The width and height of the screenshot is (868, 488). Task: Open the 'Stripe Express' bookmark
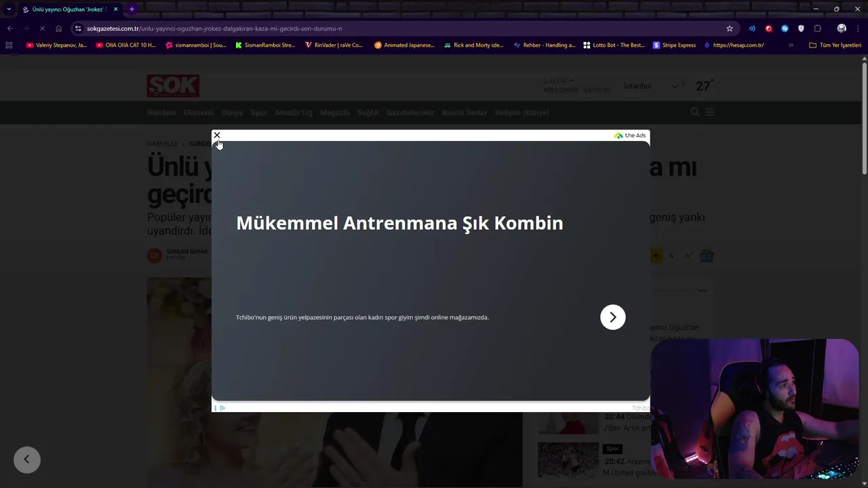pos(675,45)
